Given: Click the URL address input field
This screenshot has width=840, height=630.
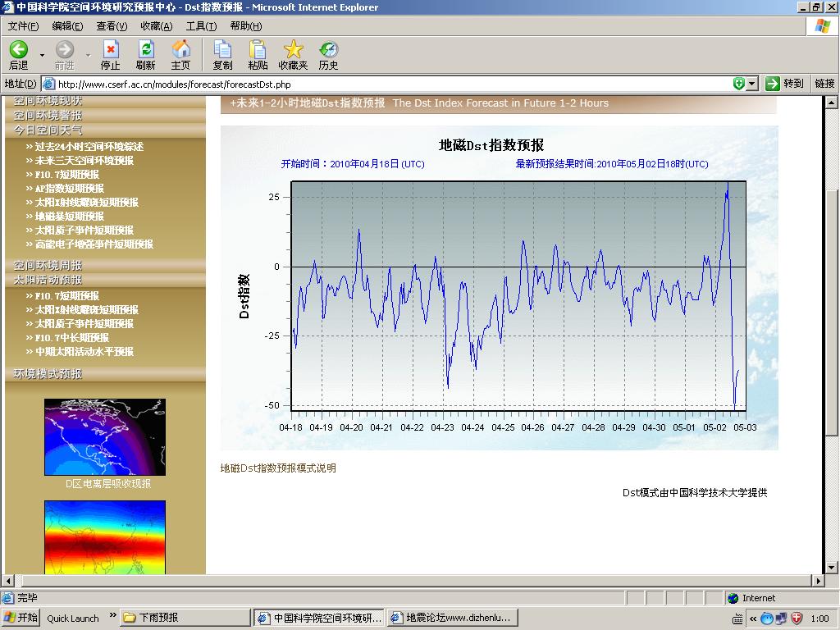Looking at the screenshot, I should 394,84.
